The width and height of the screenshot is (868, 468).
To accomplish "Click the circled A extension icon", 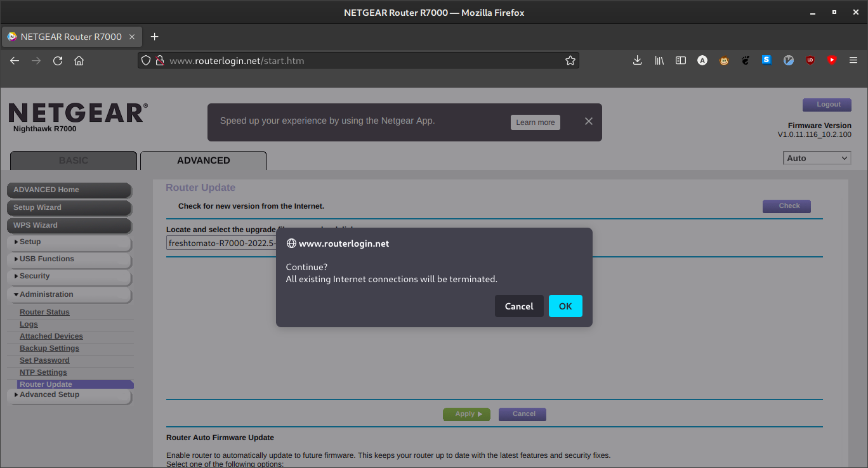I will [702, 60].
